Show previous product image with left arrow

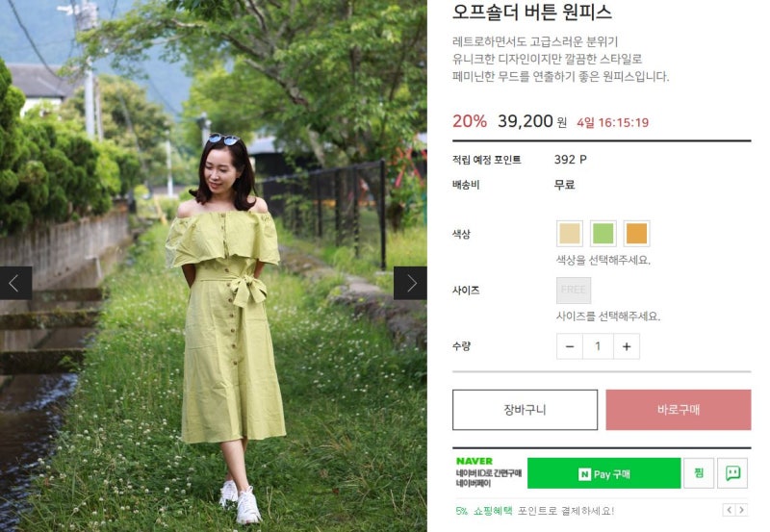pos(15,283)
